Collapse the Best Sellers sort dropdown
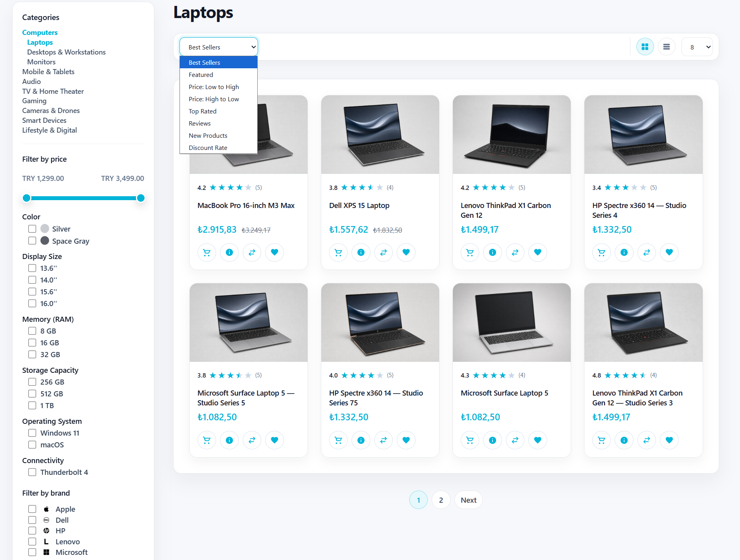This screenshot has height=560, width=740. 219,47
